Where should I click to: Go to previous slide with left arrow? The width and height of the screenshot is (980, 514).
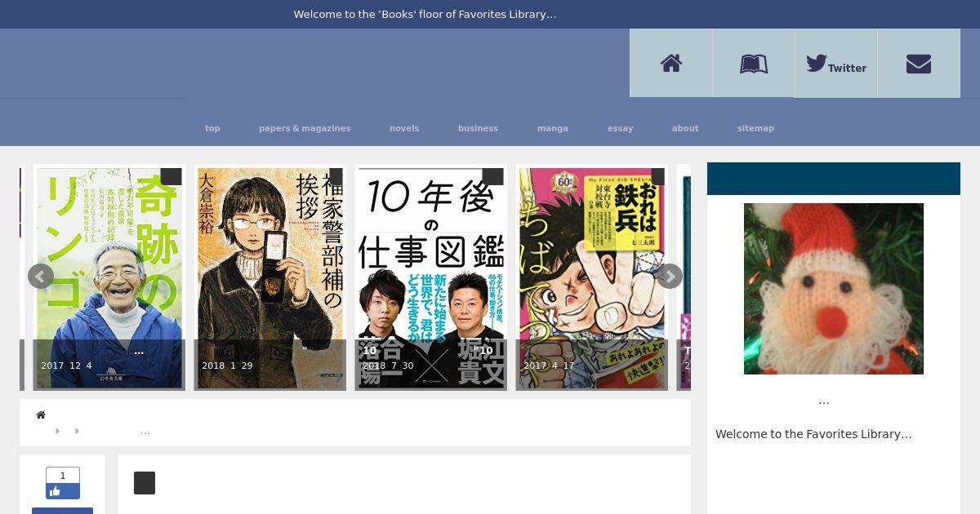click(41, 277)
